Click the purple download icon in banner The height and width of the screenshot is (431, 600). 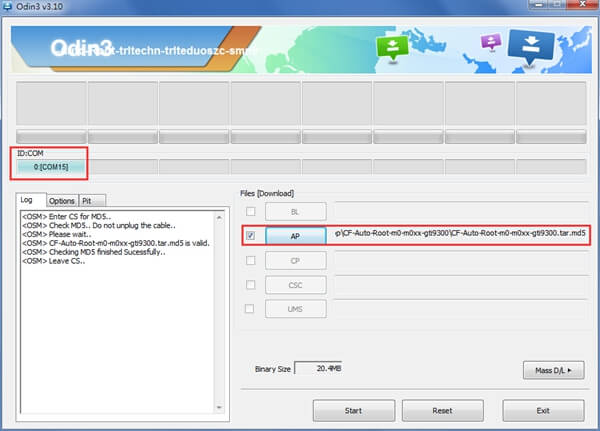coord(491,41)
